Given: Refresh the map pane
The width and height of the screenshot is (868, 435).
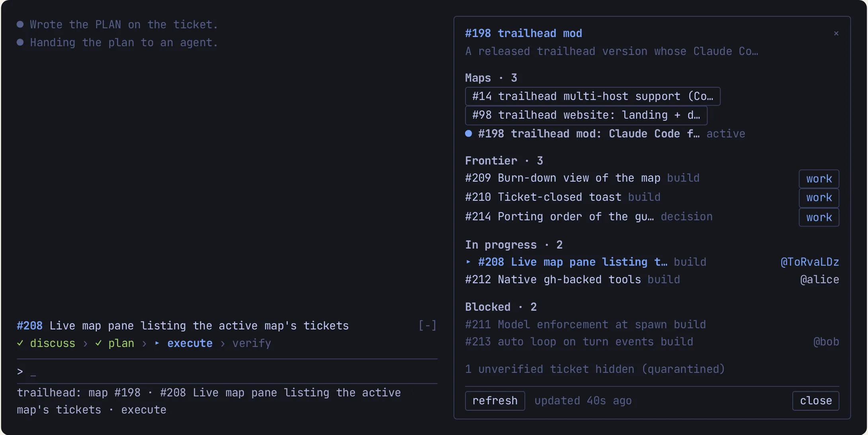Looking at the screenshot, I should coord(495,401).
